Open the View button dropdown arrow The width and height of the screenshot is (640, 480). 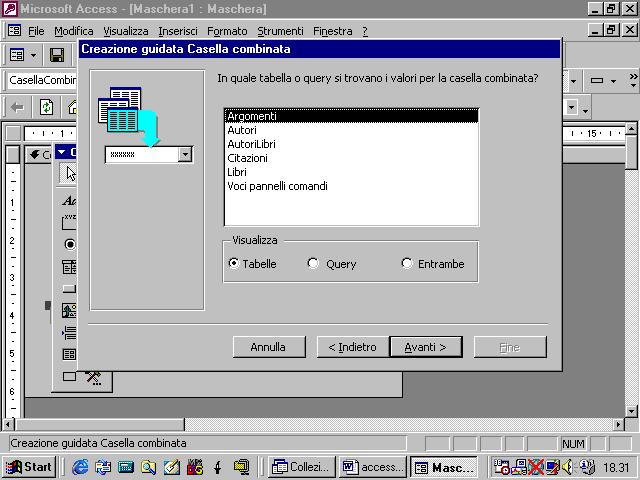pyautogui.click(x=33, y=55)
